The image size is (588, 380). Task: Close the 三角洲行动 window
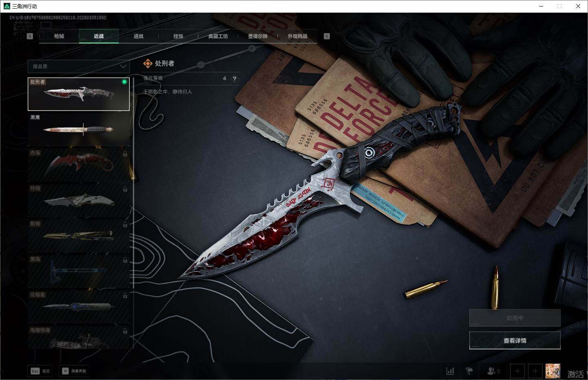tap(578, 6)
